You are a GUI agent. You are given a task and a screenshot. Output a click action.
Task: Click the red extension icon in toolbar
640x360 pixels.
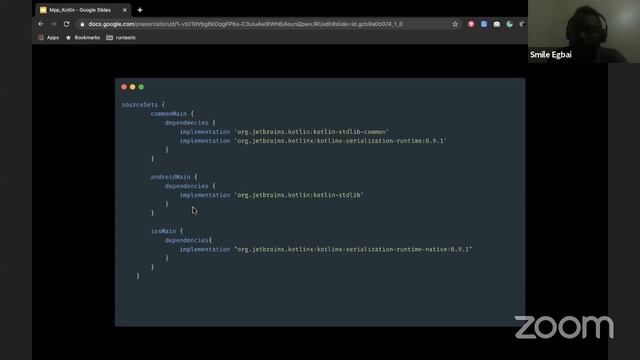point(471,24)
